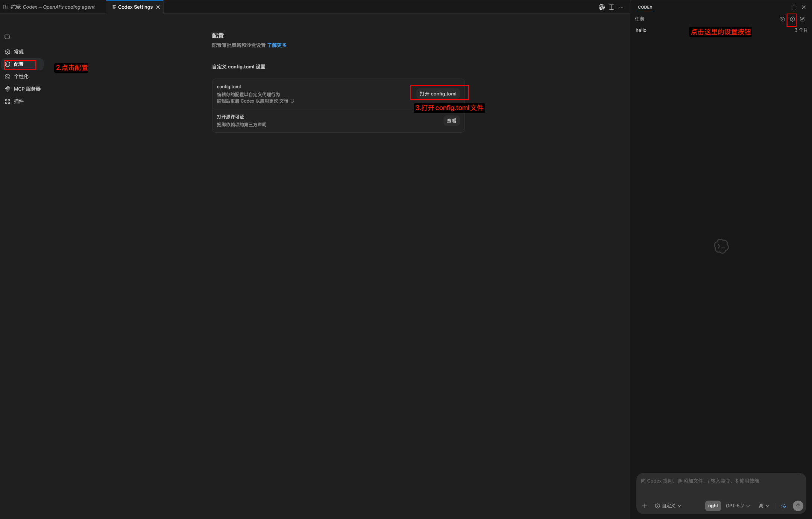The width and height of the screenshot is (812, 519).
Task: Open the GPT-5.2 model selector
Action: pyautogui.click(x=738, y=506)
